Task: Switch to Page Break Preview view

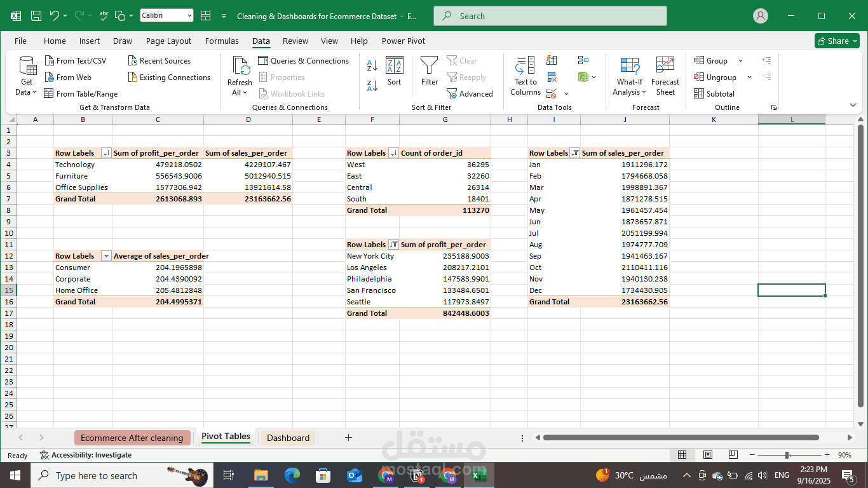Action: pyautogui.click(x=733, y=455)
